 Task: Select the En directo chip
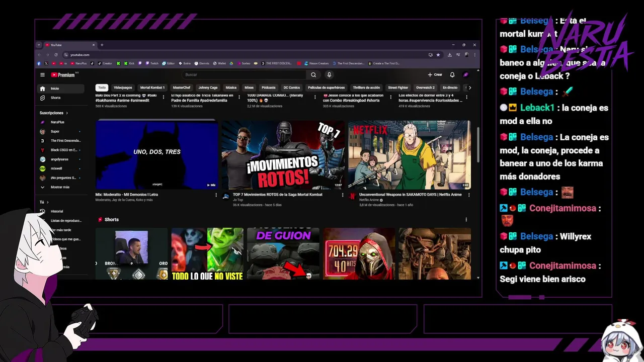pyautogui.click(x=450, y=87)
